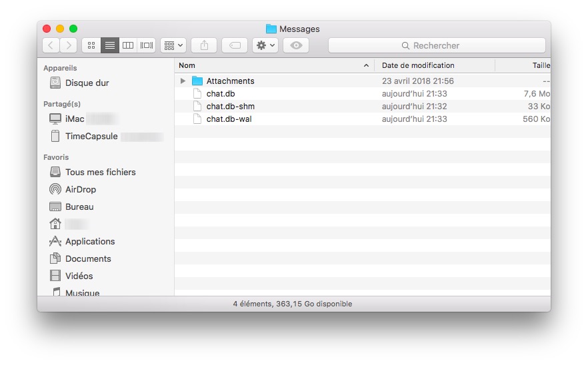Click the Back navigation arrow
This screenshot has height=365, width=588.
[x=51, y=45]
